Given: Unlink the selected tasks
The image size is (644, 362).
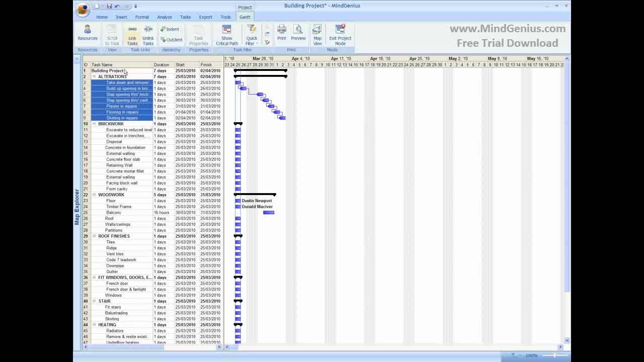Looking at the screenshot, I should coord(148,34).
